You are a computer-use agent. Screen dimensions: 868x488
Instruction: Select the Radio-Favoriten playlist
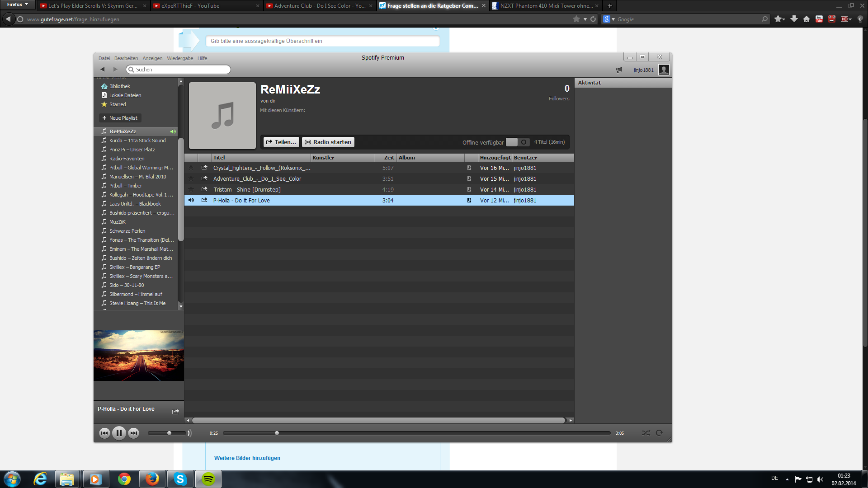127,159
